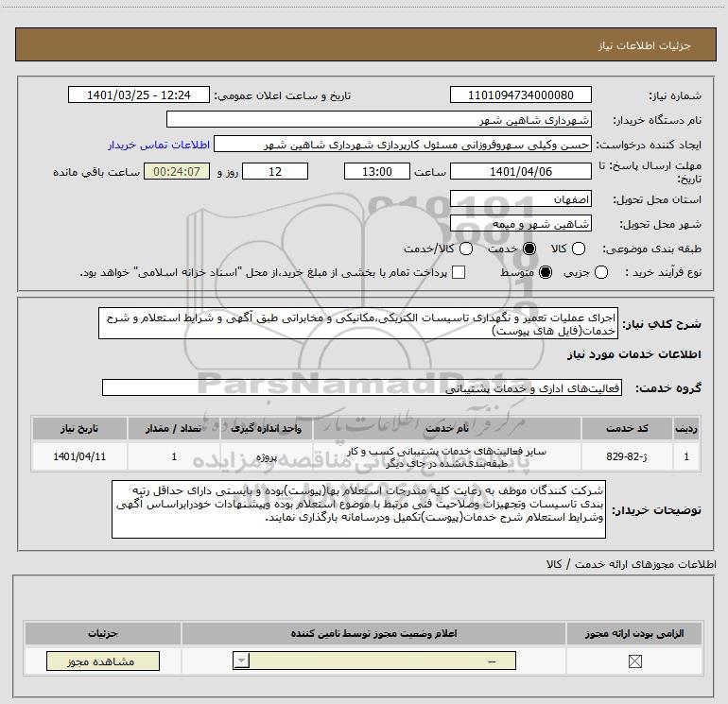
Task: Click the service name cell سایر فعالیت‌های خدمات پشتیبانی
Action: [x=447, y=456]
